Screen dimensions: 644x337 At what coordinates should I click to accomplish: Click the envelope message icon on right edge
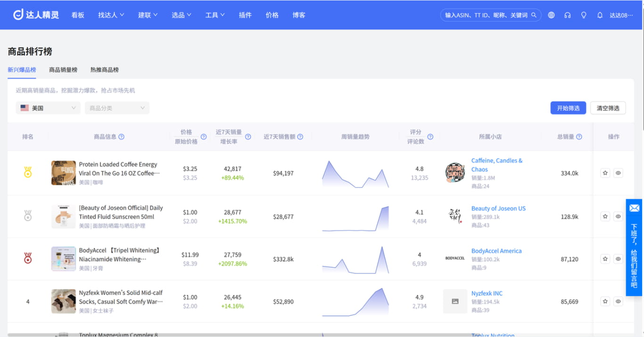tap(634, 208)
